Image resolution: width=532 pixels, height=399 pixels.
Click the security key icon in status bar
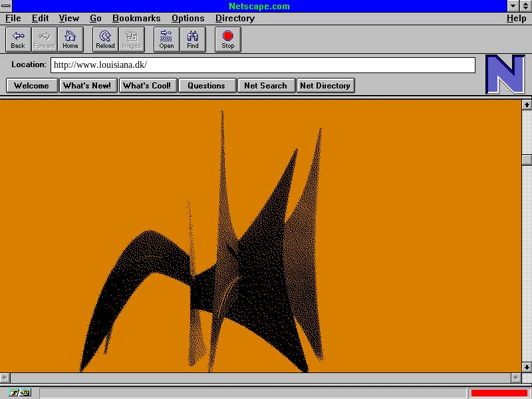click(20, 393)
